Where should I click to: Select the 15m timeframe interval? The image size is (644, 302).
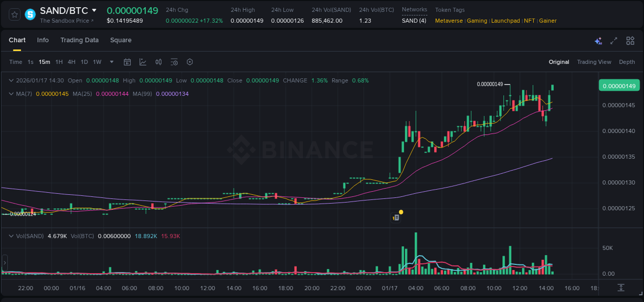[x=44, y=62]
